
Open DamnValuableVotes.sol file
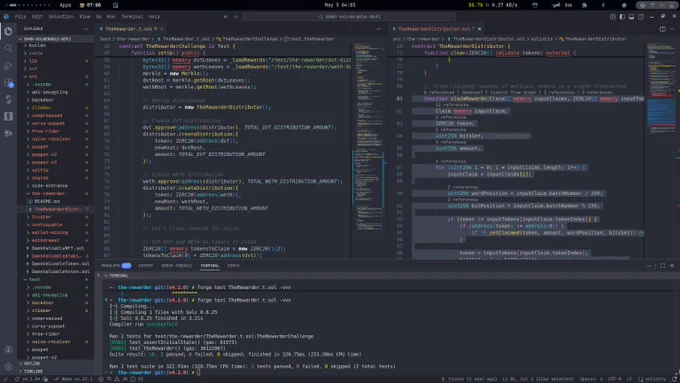(x=56, y=272)
